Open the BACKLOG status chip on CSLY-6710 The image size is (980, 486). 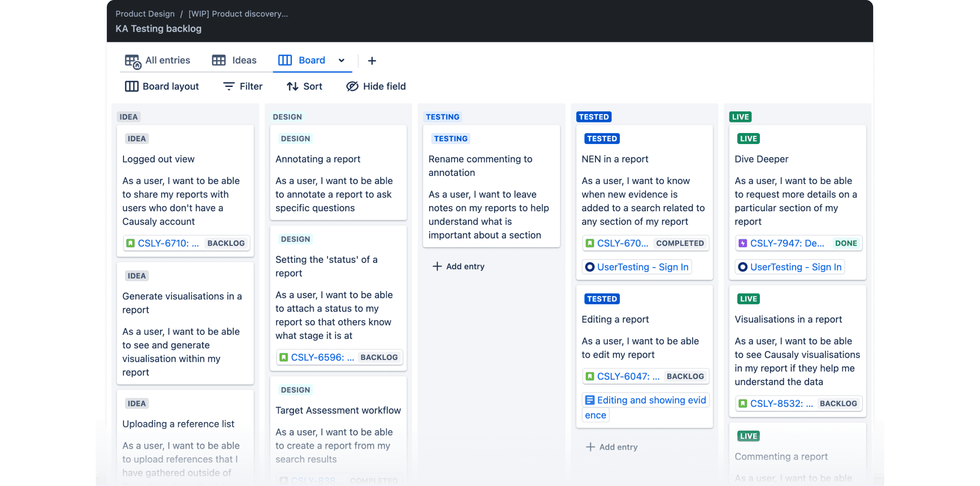[x=226, y=243]
